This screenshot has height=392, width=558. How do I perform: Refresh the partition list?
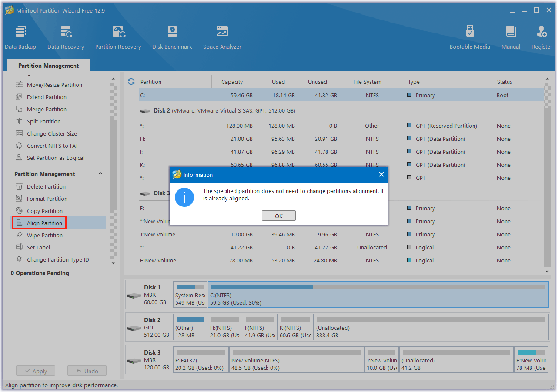131,82
